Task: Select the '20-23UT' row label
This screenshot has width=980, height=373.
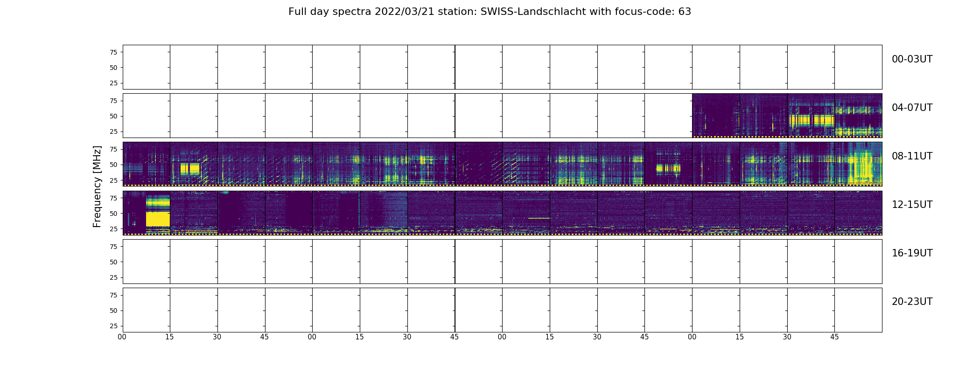Action: click(912, 302)
